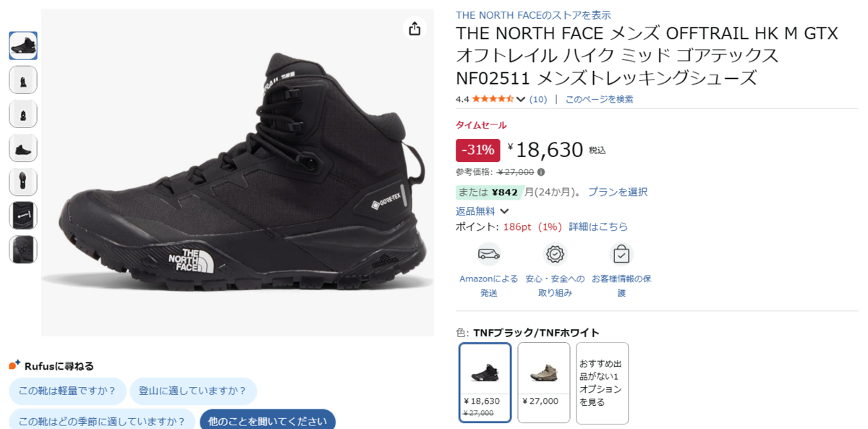
Task: Choose the TNF black color swatch
Action: pos(485,382)
